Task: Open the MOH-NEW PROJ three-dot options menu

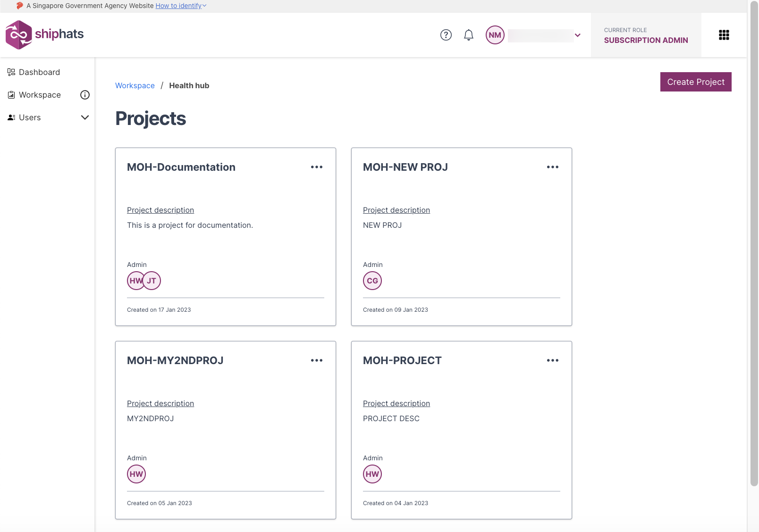Action: point(553,167)
